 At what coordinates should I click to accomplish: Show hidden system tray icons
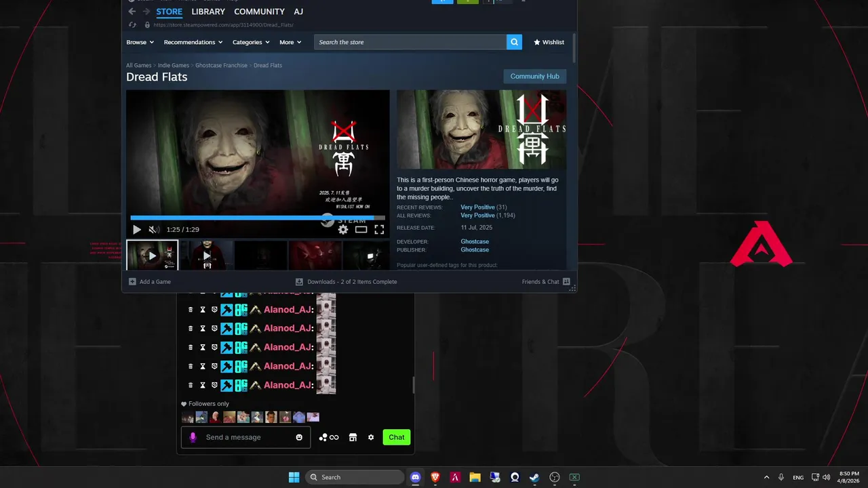pos(766,477)
